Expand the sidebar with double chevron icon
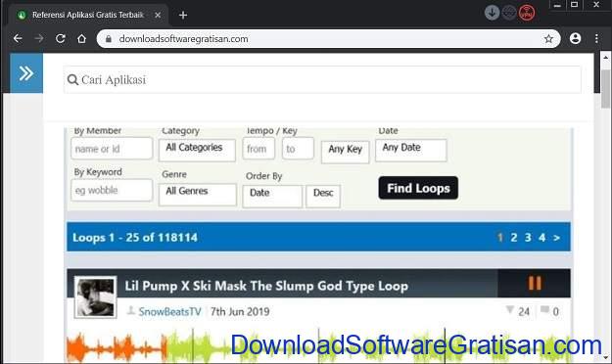This screenshot has height=364, width=612. click(x=26, y=73)
